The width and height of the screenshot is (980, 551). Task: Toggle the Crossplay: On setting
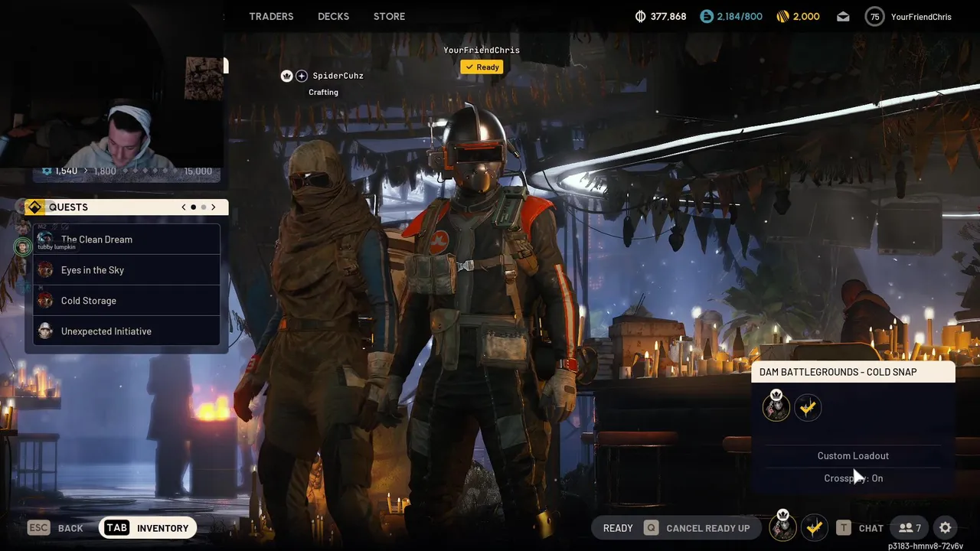tap(853, 478)
